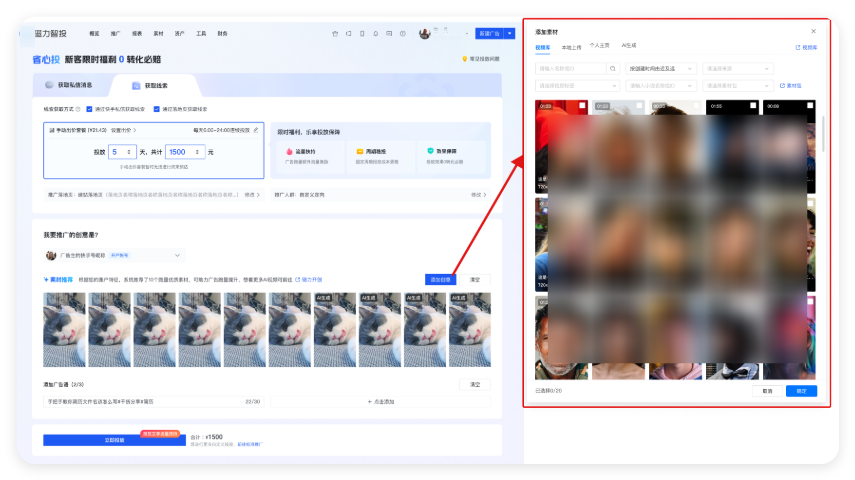Click the notification bell icon in header

click(376, 34)
